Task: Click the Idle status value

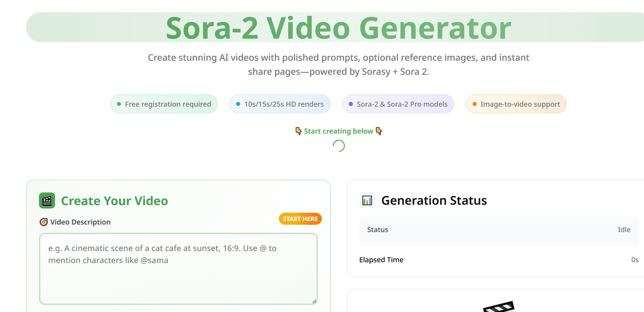Action: click(624, 230)
